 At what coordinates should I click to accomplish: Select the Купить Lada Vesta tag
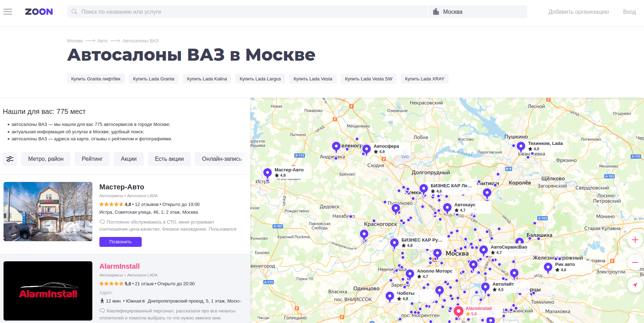(x=313, y=79)
